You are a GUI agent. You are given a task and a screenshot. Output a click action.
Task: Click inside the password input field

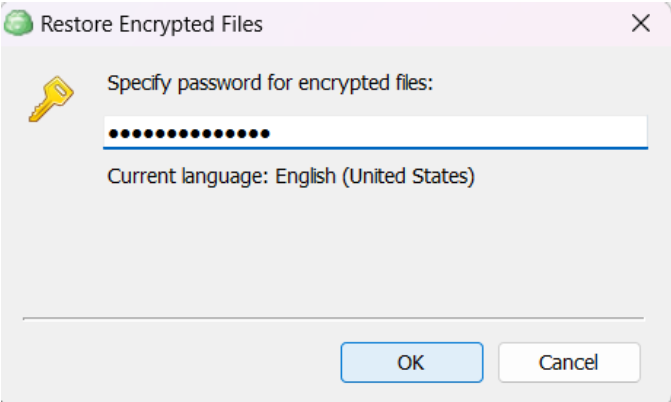pos(375,132)
